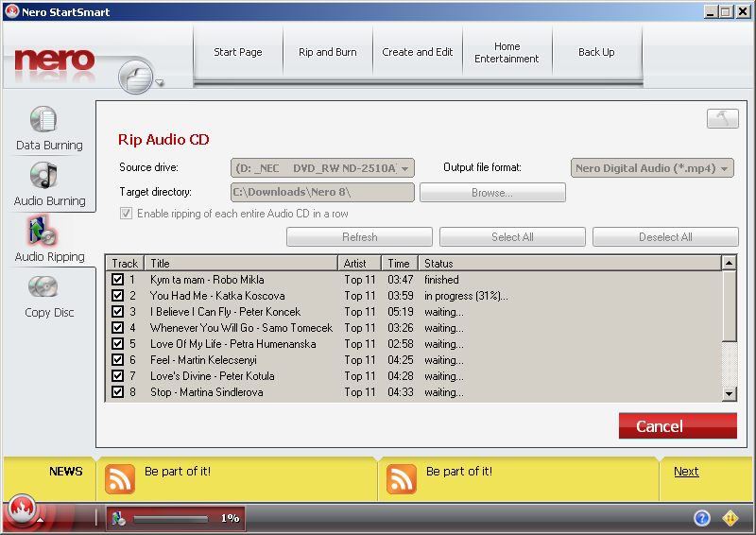Image resolution: width=756 pixels, height=535 pixels.
Task: Open the Output file format dropdown
Action: (x=652, y=168)
